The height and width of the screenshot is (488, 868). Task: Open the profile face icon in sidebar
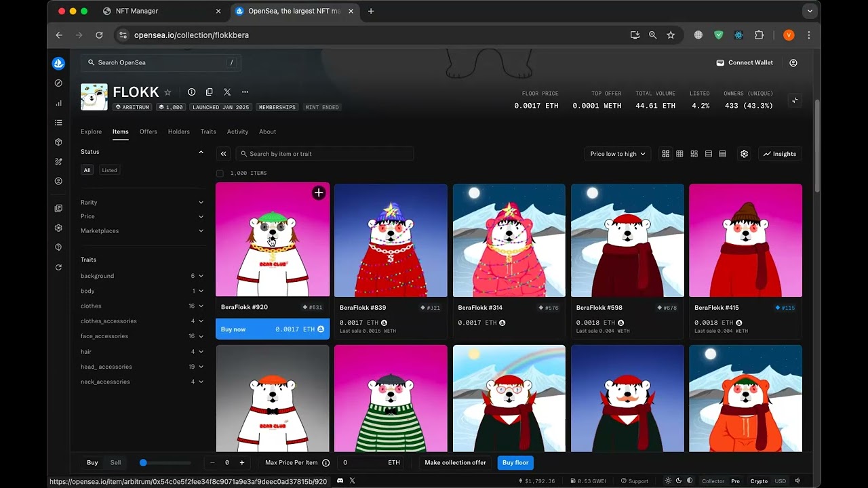pos(58,181)
